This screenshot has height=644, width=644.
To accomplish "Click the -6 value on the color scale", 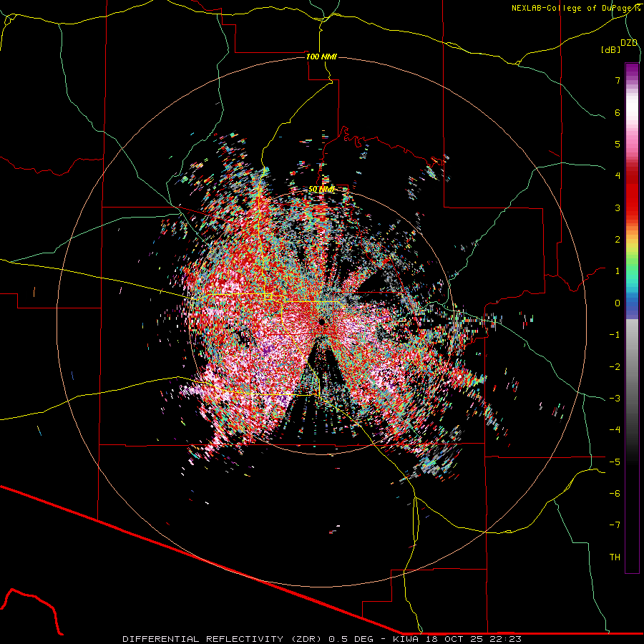I will point(615,494).
